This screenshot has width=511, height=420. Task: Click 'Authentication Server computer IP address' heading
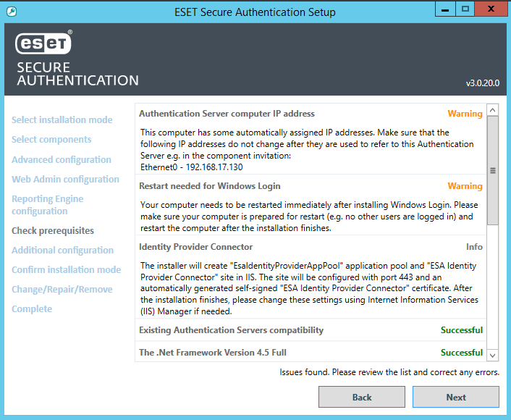(x=227, y=114)
